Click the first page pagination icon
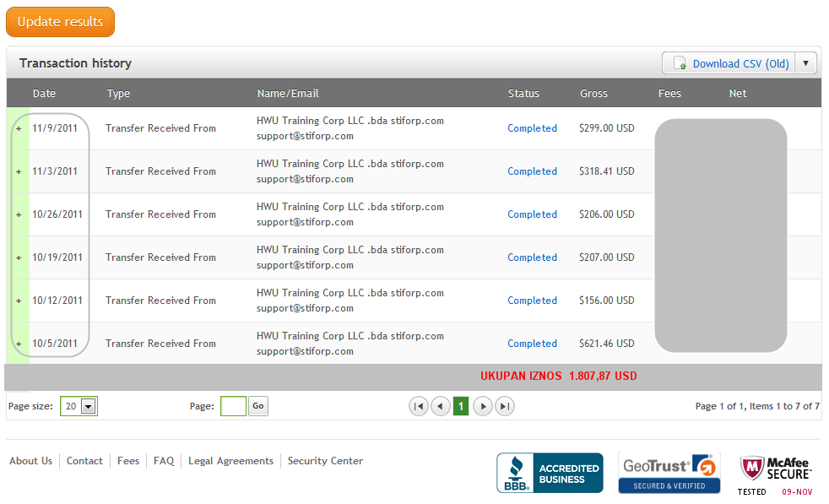 coord(418,407)
